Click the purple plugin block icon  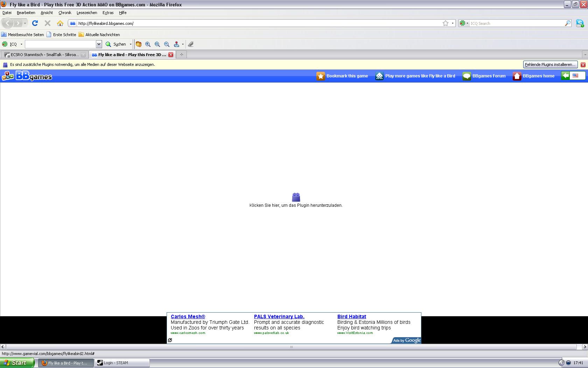tap(296, 197)
